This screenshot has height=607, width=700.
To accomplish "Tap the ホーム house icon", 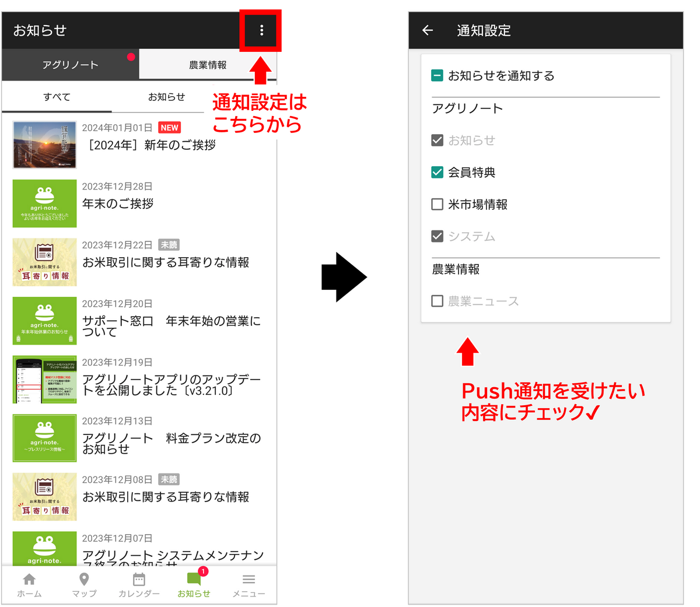I will [x=29, y=579].
